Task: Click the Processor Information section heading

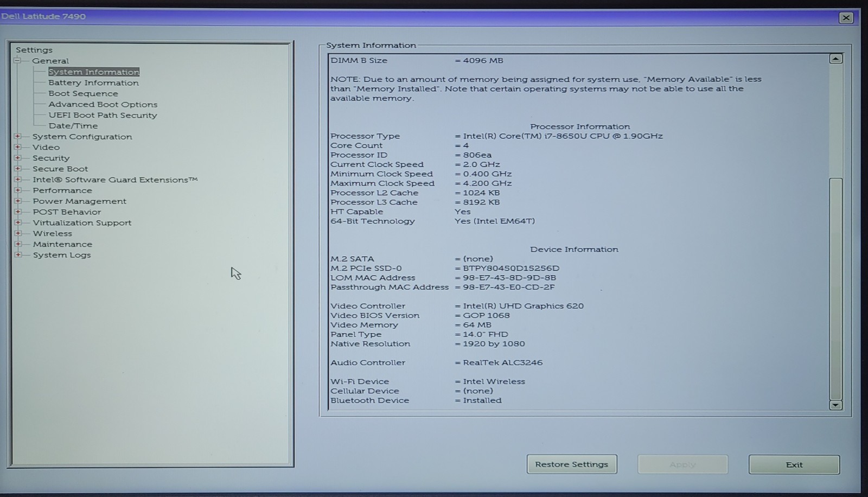Action: coord(580,126)
